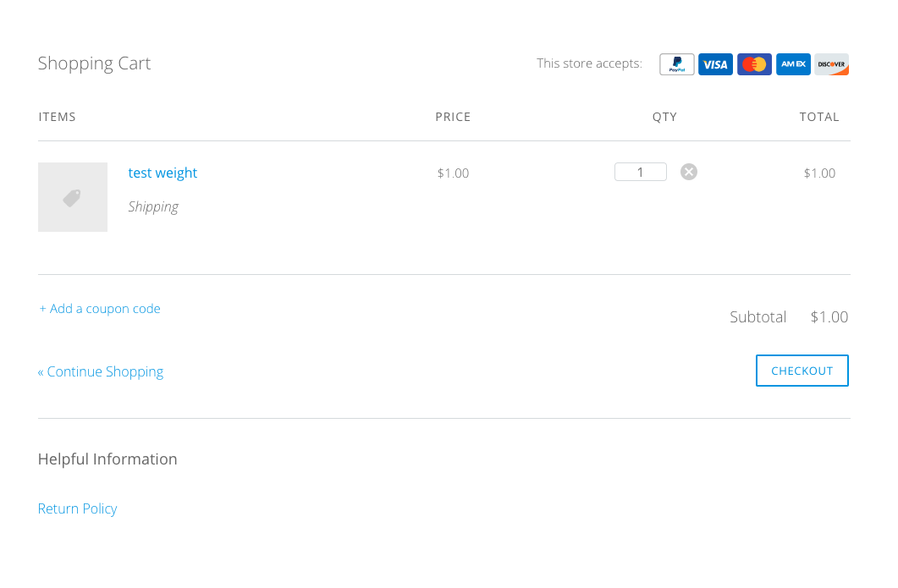Click the Shipping label under item
898x588 pixels.
(153, 206)
